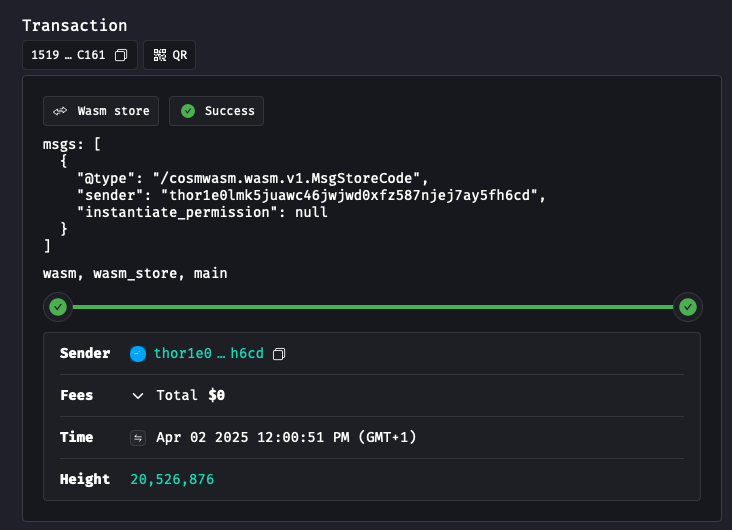Click the "sender" JSON address line
The height and width of the screenshot is (530, 732).
click(x=311, y=195)
